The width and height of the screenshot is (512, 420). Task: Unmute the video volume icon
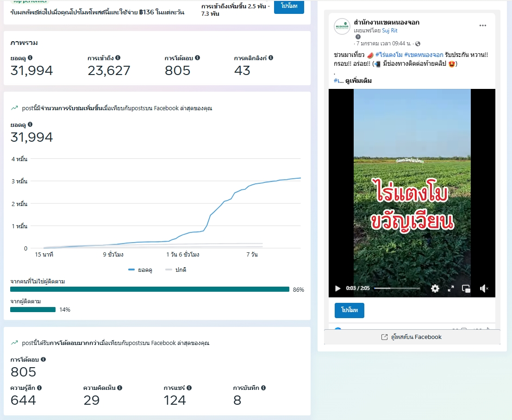[484, 288]
